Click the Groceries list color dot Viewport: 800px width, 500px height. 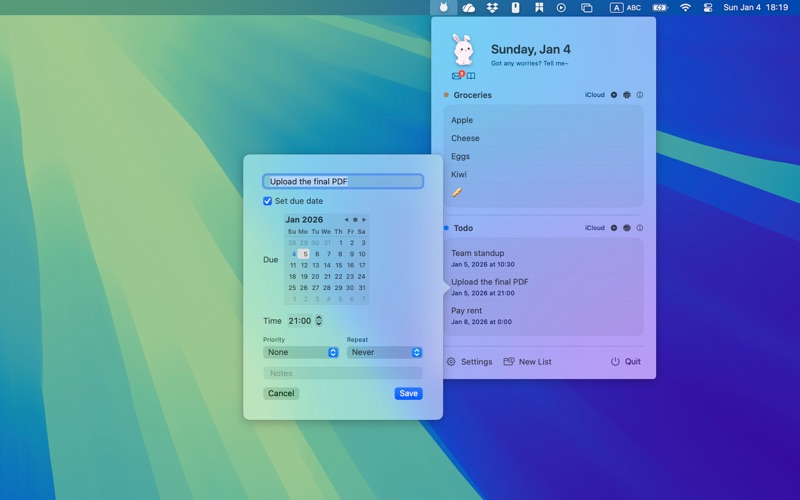[x=446, y=95]
